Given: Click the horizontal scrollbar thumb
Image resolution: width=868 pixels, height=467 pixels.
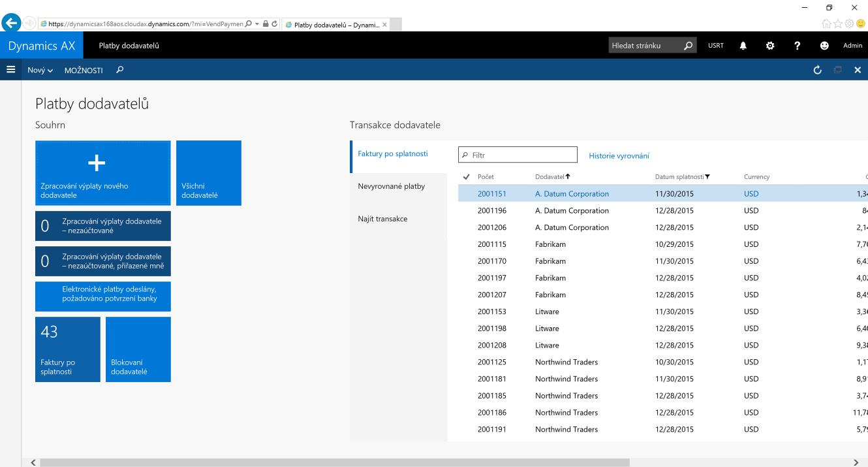Looking at the screenshot, I should pyautogui.click(x=335, y=462).
